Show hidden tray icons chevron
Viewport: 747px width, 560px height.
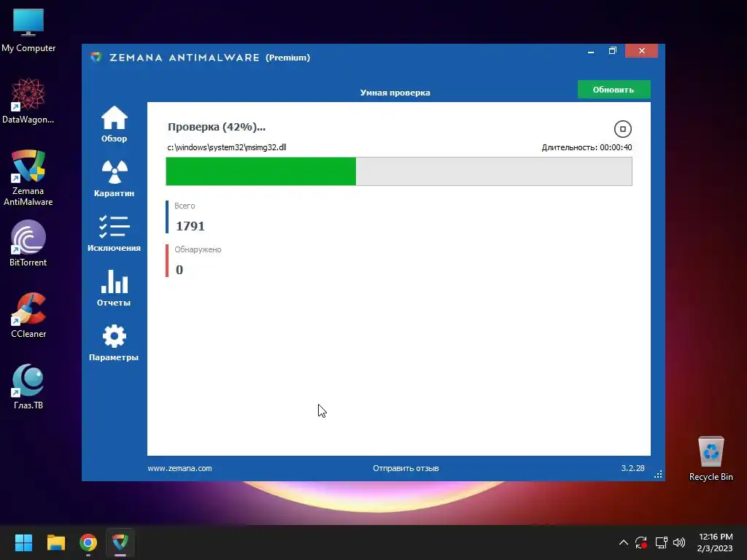pyautogui.click(x=624, y=542)
